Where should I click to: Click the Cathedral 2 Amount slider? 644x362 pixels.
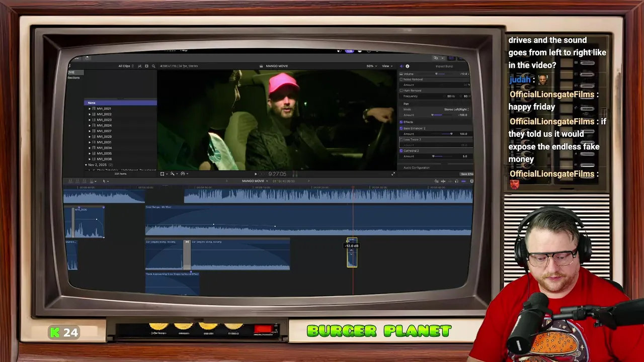click(442, 156)
